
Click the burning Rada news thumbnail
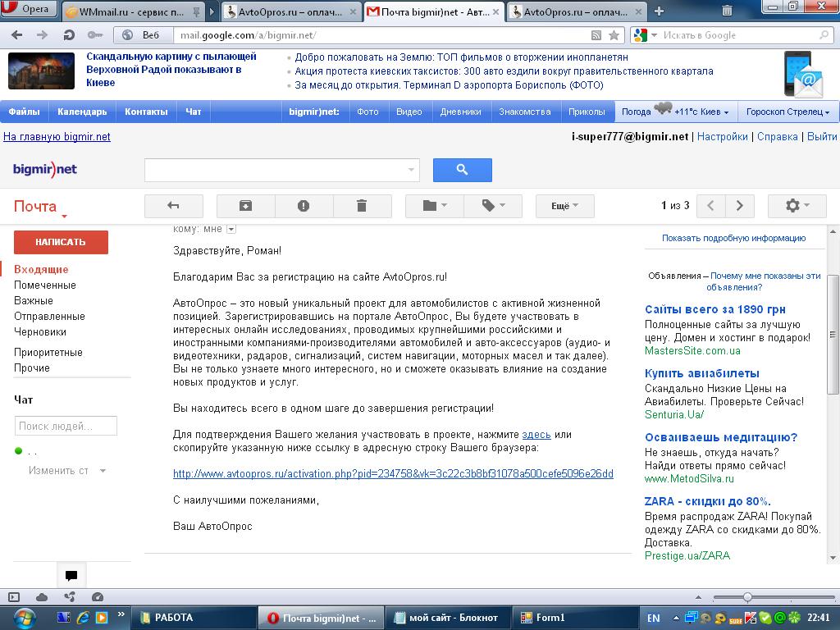click(41, 71)
